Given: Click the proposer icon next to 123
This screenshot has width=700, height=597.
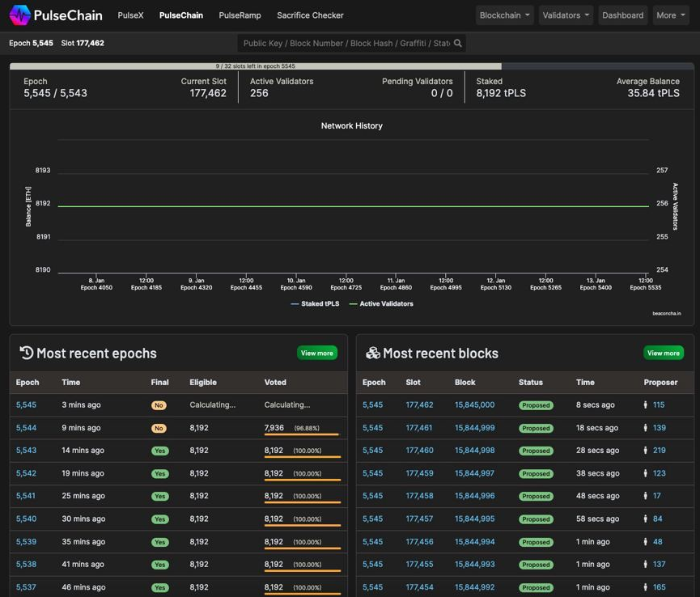Looking at the screenshot, I should pyautogui.click(x=645, y=473).
